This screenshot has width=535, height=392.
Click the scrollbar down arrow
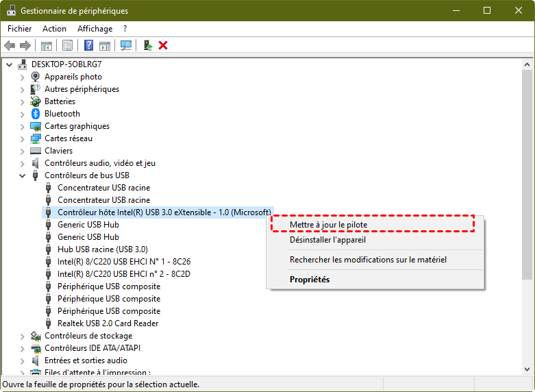coord(527,369)
